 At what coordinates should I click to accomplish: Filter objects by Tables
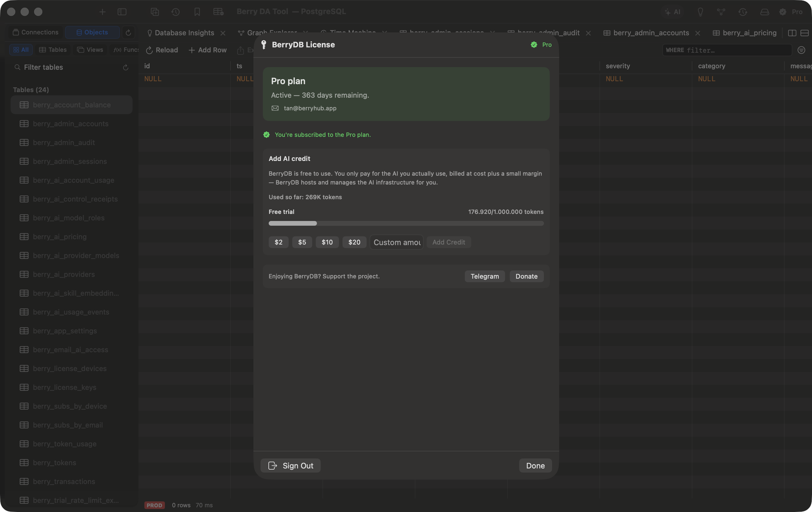pos(53,50)
